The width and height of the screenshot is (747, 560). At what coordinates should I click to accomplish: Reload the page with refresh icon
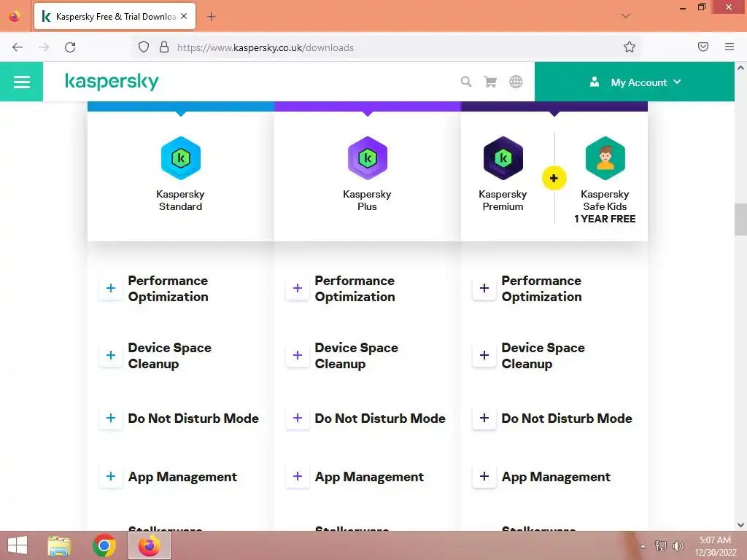(70, 47)
